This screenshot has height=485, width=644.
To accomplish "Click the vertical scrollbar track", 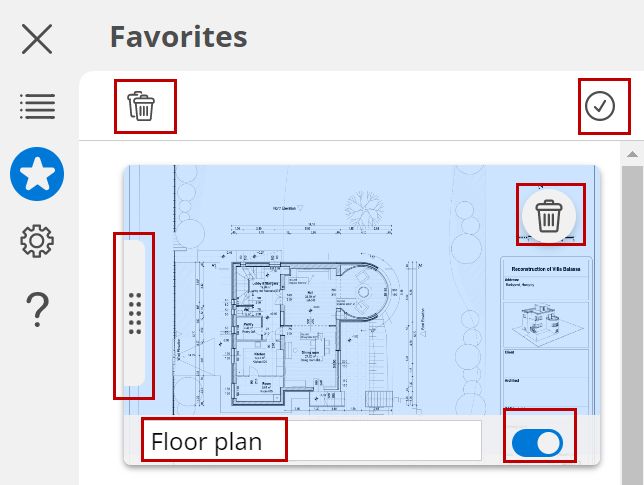I will (632, 320).
